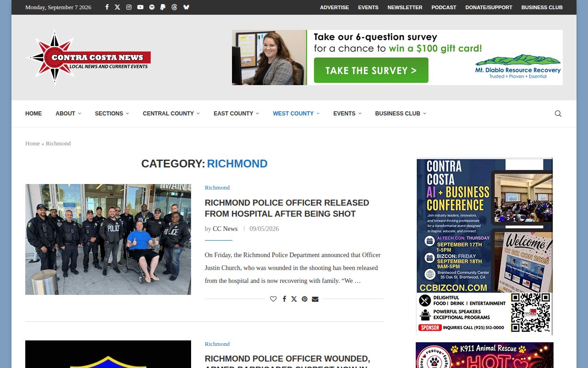The width and height of the screenshot is (588, 368).
Task: Expand the West County dropdown
Action: point(296,114)
